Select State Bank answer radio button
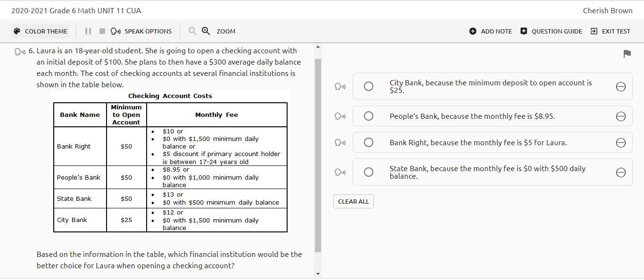 pos(369,172)
